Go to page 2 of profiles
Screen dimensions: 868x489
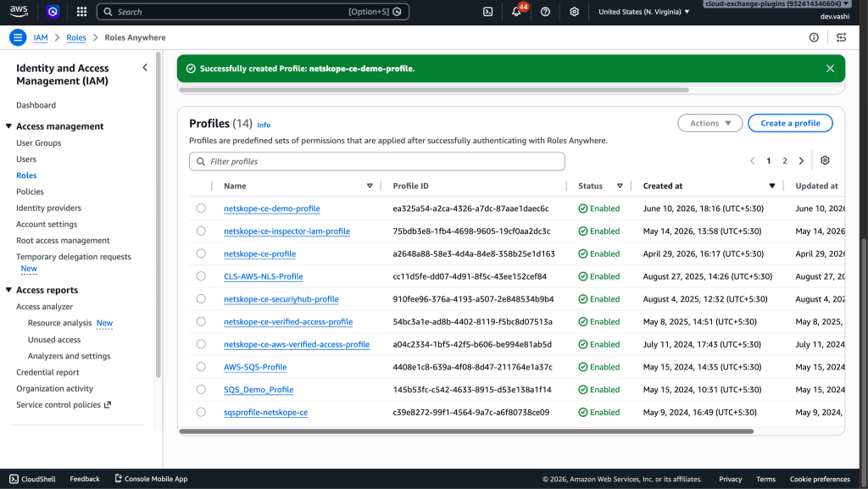tap(784, 161)
